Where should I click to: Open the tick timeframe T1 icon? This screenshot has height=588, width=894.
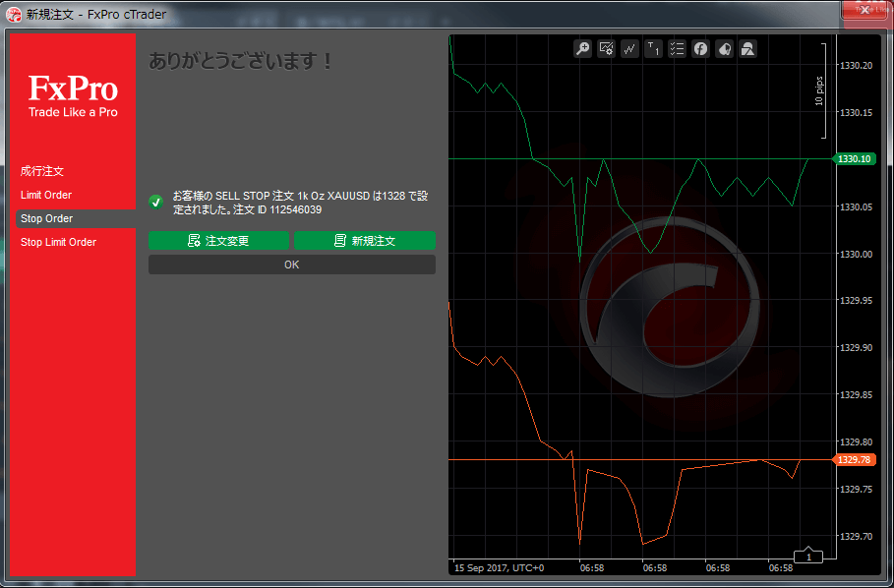point(653,48)
